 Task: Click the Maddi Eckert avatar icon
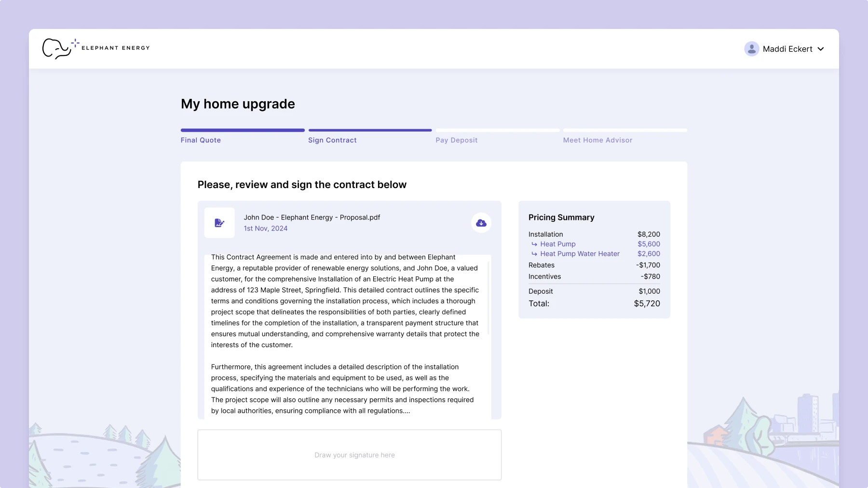pyautogui.click(x=751, y=49)
